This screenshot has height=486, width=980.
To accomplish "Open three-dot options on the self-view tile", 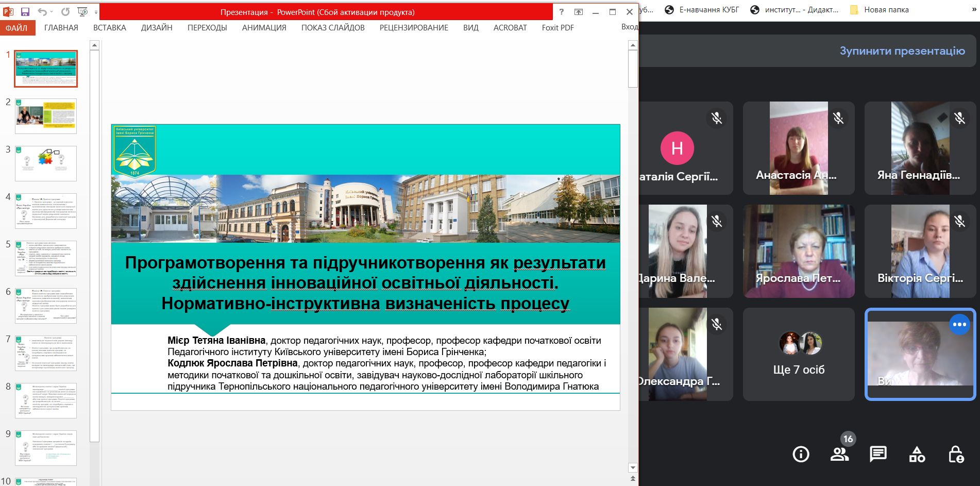I will point(959,325).
